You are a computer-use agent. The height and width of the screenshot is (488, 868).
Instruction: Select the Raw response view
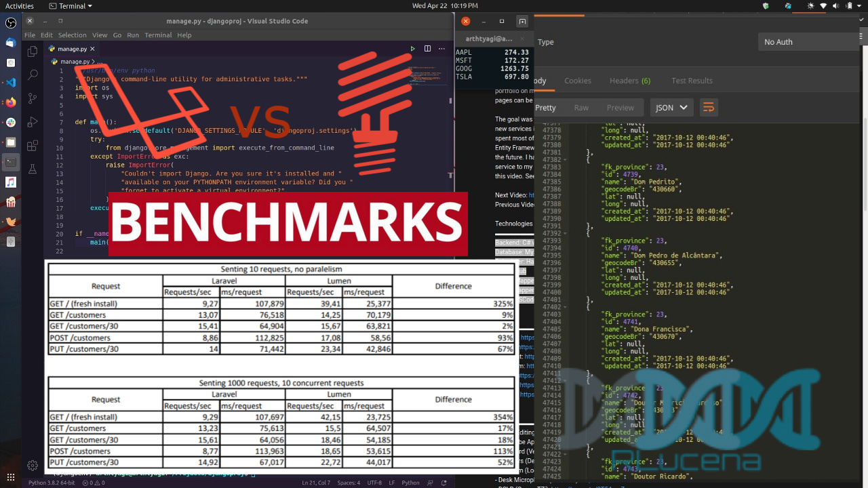click(581, 108)
